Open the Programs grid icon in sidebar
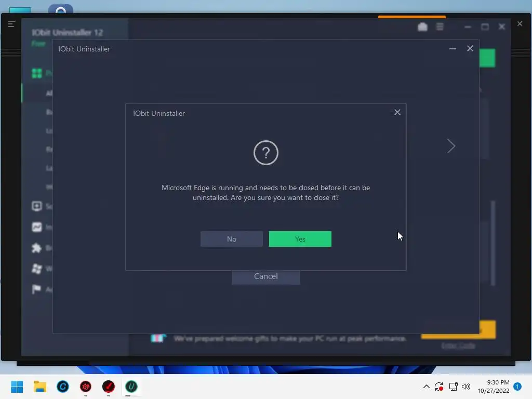The height and width of the screenshot is (399, 532). (x=37, y=73)
